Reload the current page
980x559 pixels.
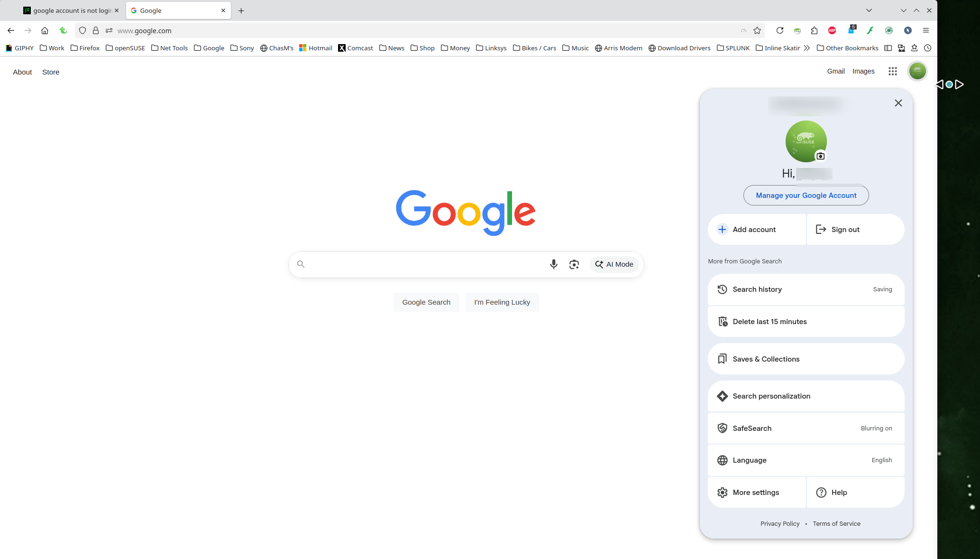click(x=779, y=30)
